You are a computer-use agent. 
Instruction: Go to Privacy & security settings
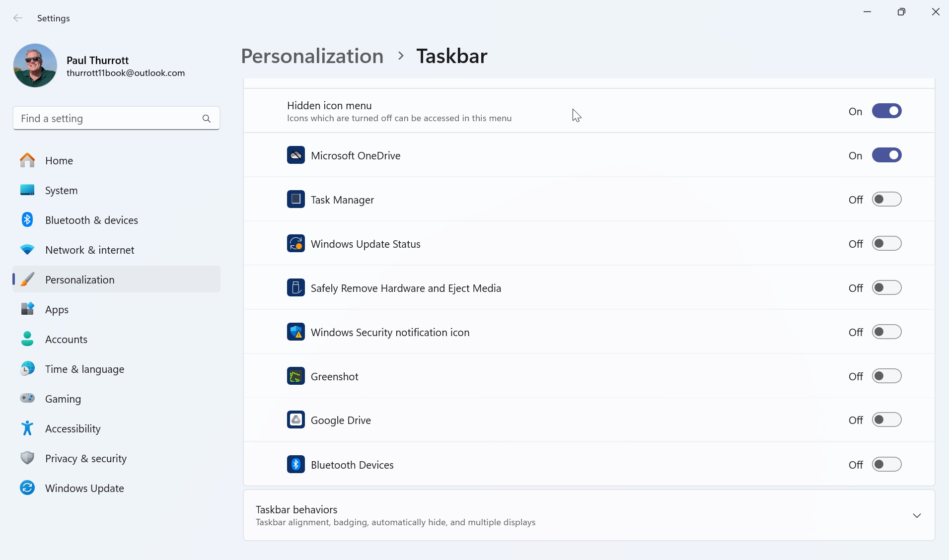coord(85,459)
